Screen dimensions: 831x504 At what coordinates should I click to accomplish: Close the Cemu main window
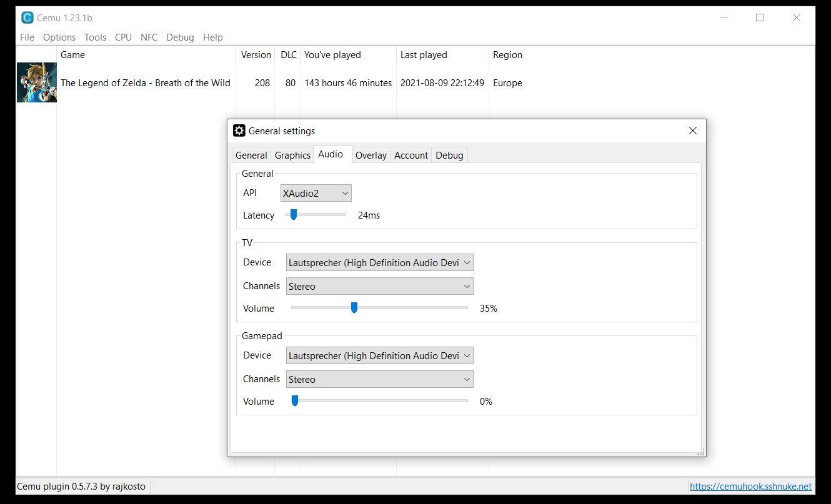coord(797,17)
